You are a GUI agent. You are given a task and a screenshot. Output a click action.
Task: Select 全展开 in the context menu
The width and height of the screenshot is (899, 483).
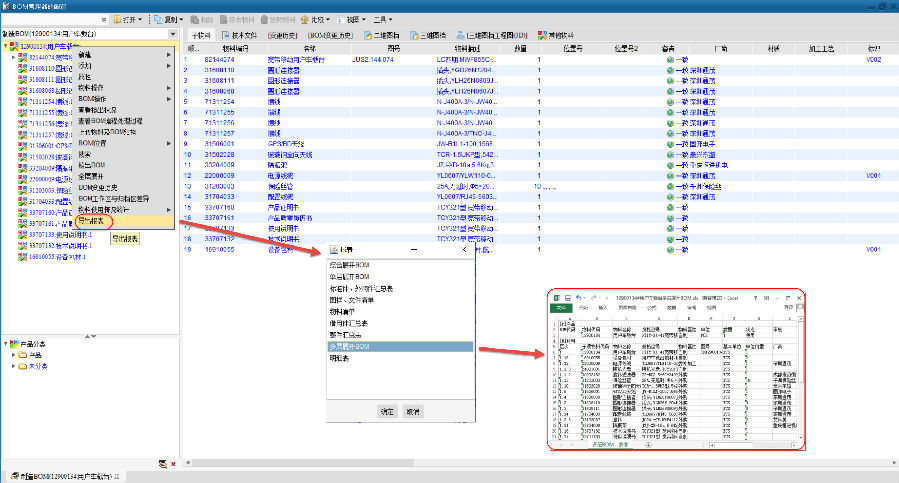[89, 176]
